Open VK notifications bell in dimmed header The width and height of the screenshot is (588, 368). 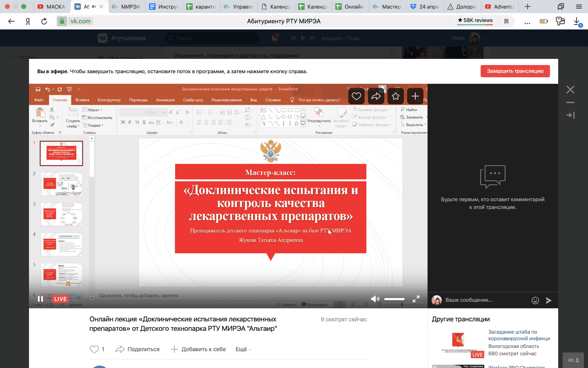click(275, 38)
